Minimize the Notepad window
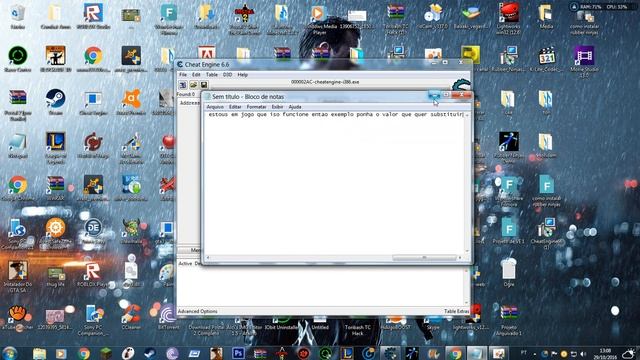640x360 pixels. 434,96
